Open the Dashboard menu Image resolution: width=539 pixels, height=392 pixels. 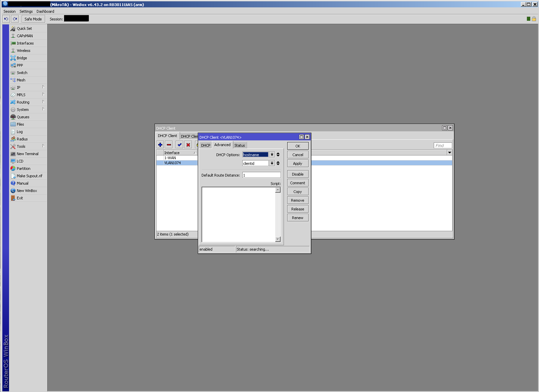point(45,11)
